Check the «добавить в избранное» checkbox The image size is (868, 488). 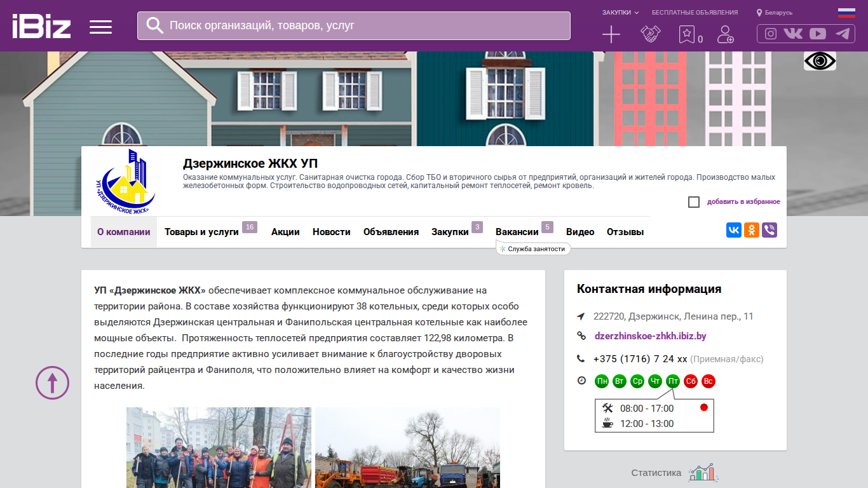click(694, 202)
